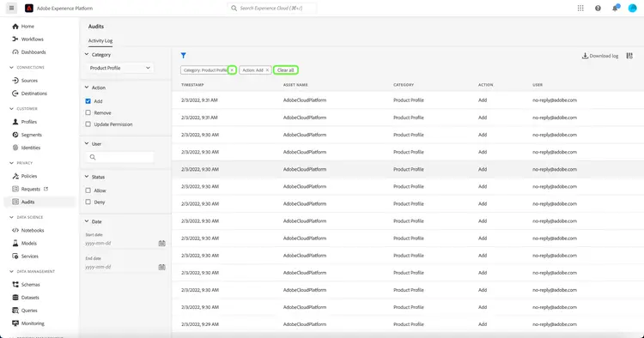Screen dimensions: 644x338
Task: Open the app switcher grid icon
Action: click(x=580, y=9)
